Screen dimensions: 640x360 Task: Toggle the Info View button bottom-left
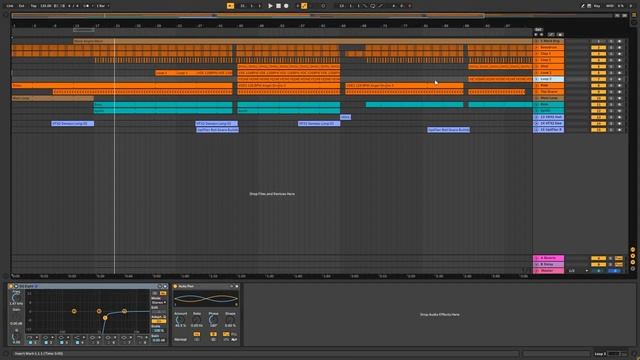(x=5, y=353)
